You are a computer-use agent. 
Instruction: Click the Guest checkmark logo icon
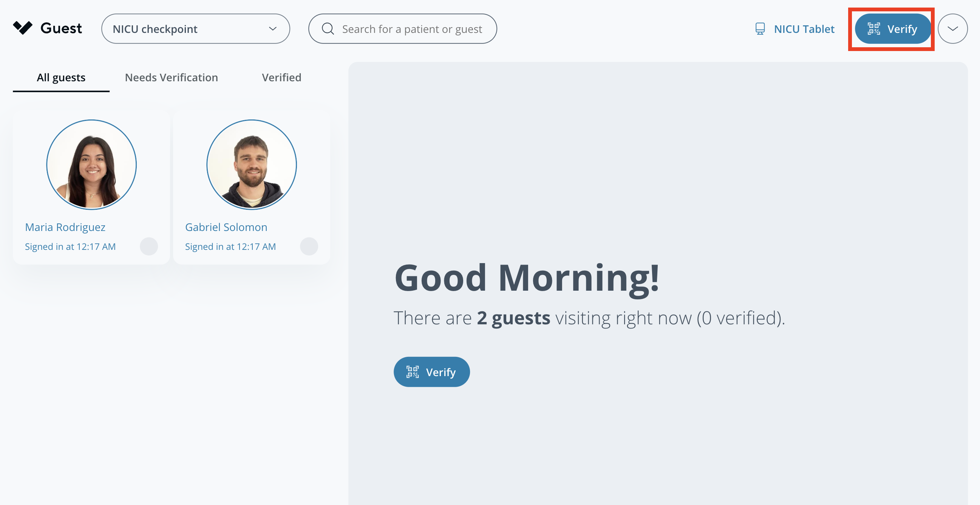click(22, 28)
